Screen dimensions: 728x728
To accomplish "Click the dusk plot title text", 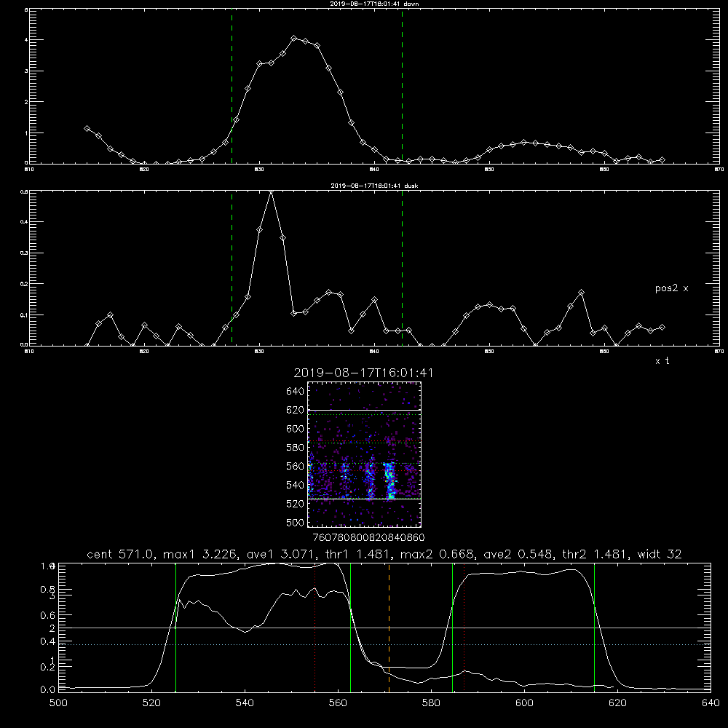I will (374, 186).
